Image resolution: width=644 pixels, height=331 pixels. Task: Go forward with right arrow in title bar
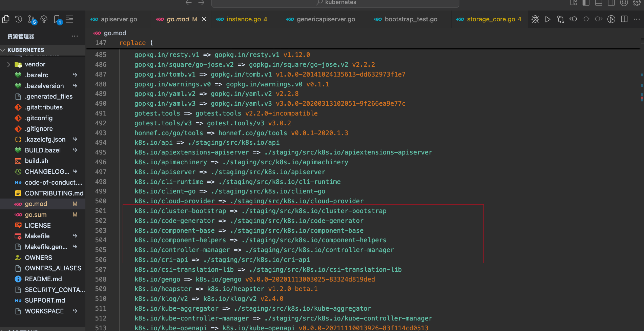[x=201, y=3]
